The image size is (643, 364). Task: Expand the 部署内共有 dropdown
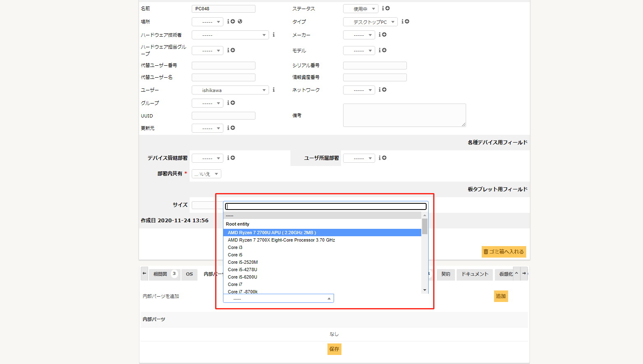click(207, 174)
